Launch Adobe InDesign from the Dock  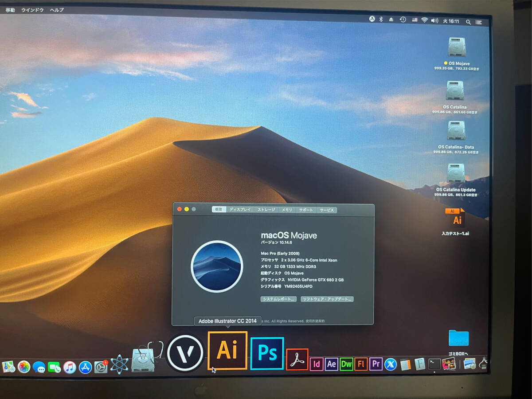coord(317,364)
